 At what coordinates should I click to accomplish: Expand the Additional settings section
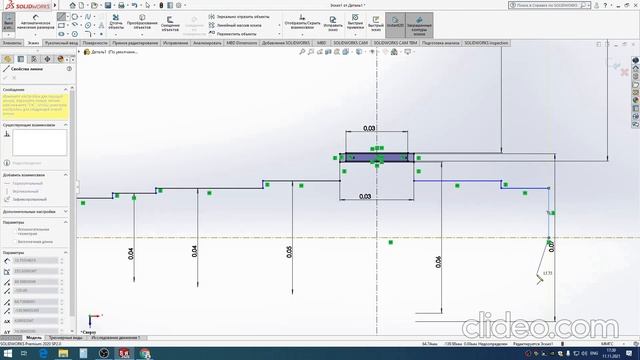66,212
